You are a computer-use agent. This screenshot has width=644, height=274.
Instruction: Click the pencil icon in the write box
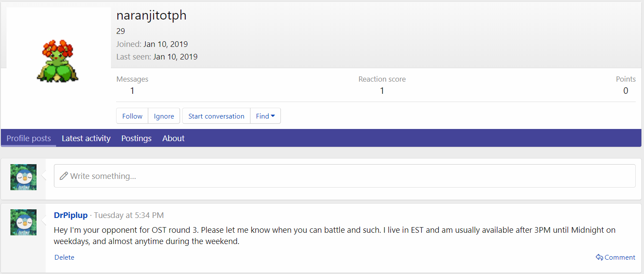click(x=64, y=176)
